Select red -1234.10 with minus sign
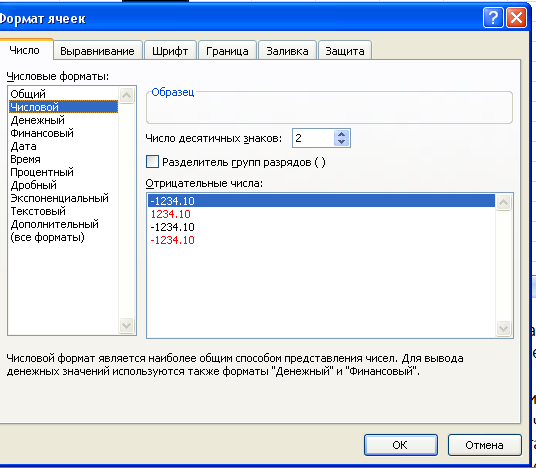Screen dimensions: 536x468 point(321,240)
